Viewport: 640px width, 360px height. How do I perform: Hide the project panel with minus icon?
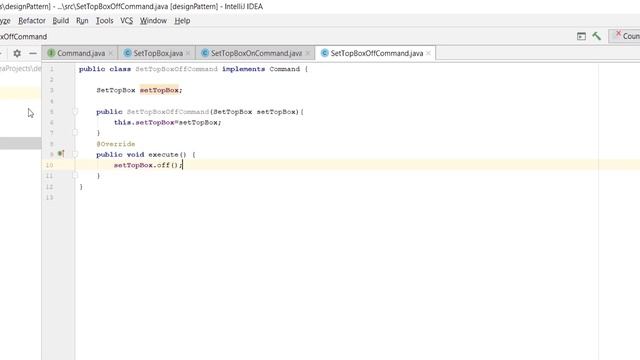click(x=33, y=53)
